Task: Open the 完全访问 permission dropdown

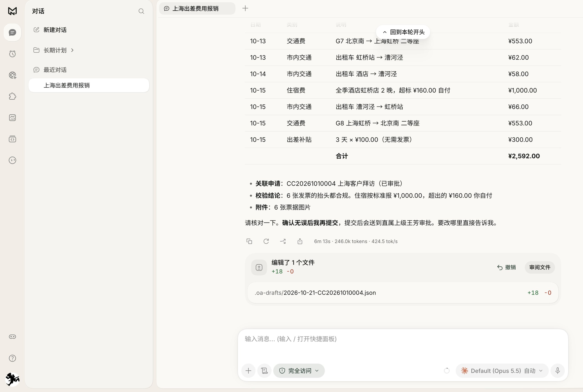Action: [x=299, y=370]
